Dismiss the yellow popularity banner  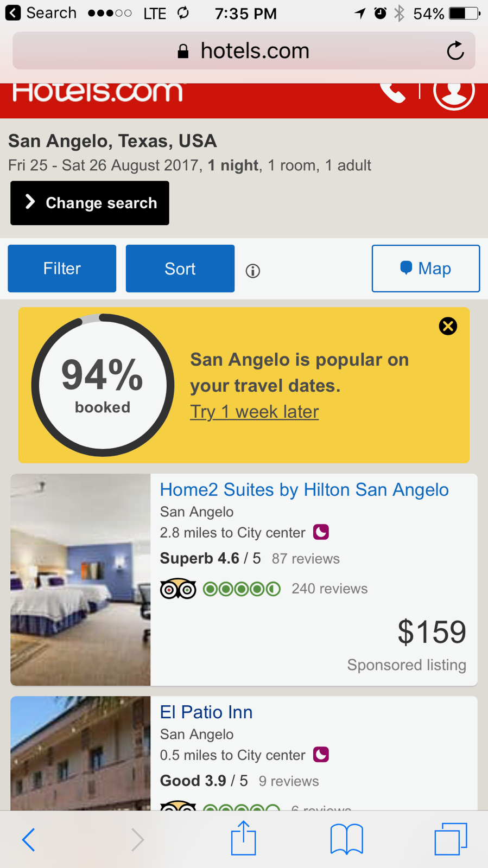(x=448, y=326)
